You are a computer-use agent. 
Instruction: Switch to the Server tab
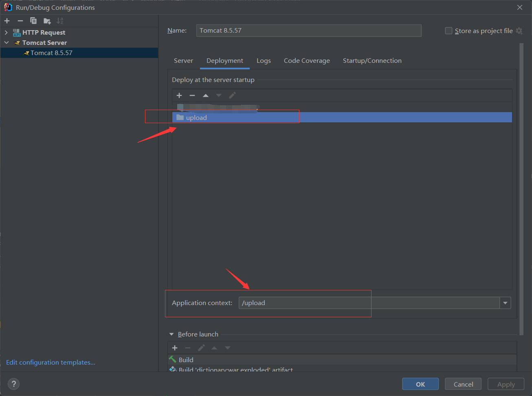[183, 61]
